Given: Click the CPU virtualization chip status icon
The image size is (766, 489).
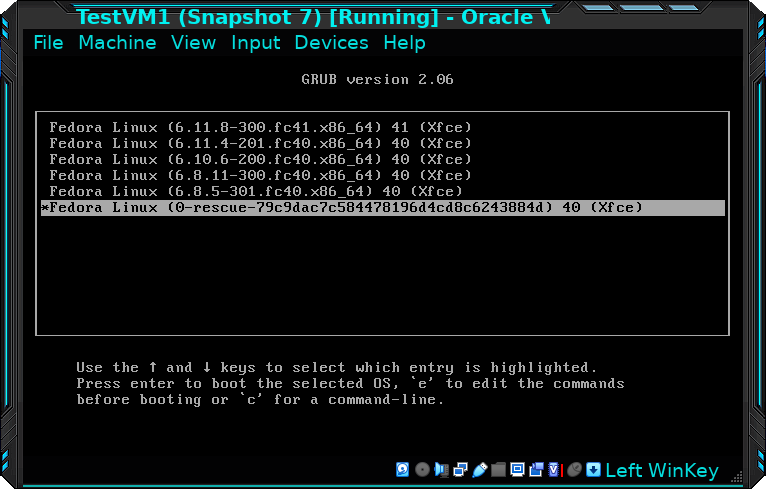Looking at the screenshot, I should point(554,469).
